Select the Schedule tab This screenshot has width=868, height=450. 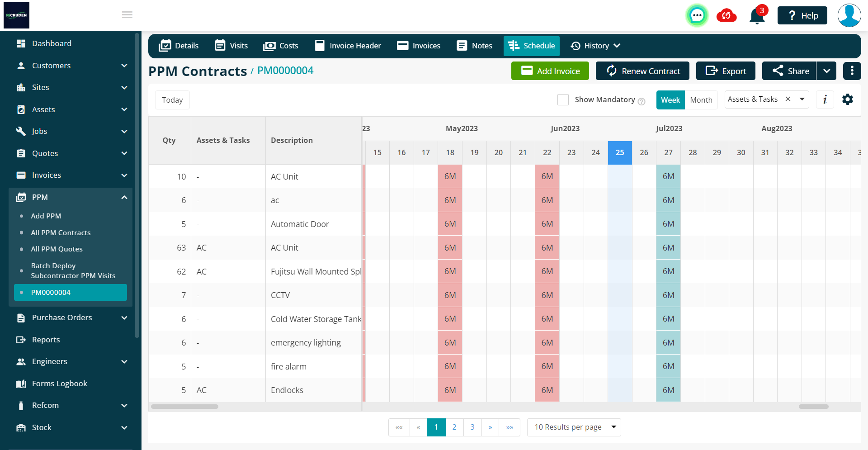point(532,46)
